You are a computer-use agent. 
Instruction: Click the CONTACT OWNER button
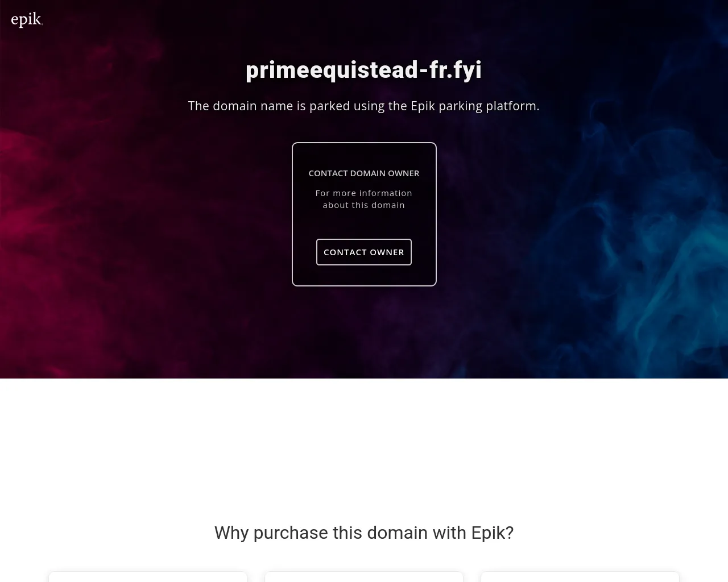[x=364, y=252]
